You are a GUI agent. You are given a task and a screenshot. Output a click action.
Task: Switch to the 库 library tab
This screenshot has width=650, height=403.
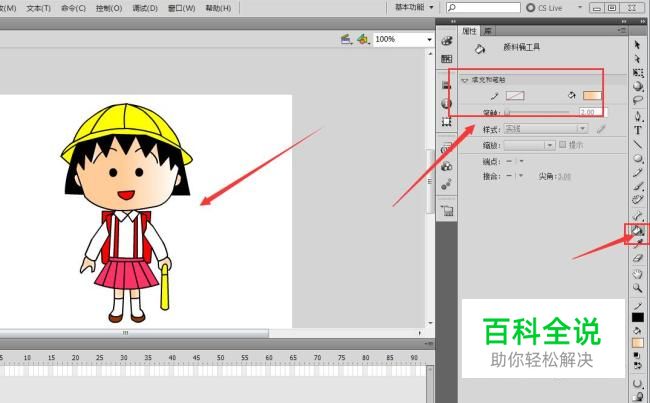tap(488, 31)
